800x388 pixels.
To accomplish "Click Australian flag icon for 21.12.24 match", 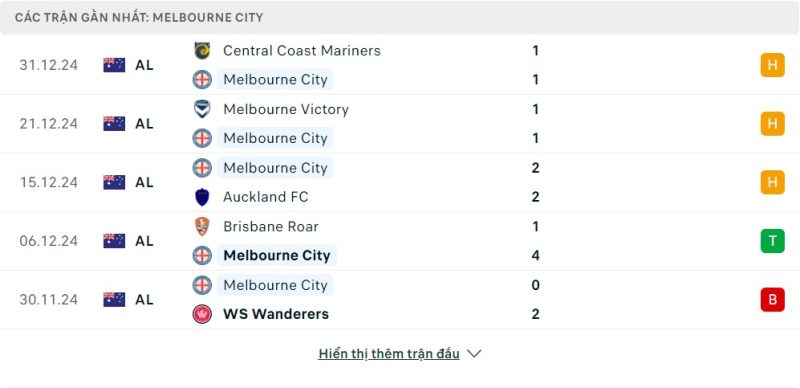I will coord(114,124).
